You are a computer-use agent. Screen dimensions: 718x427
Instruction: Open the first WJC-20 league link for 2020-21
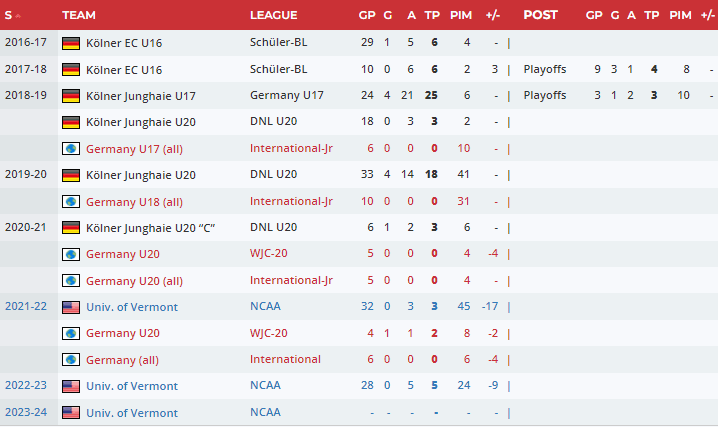pos(269,254)
